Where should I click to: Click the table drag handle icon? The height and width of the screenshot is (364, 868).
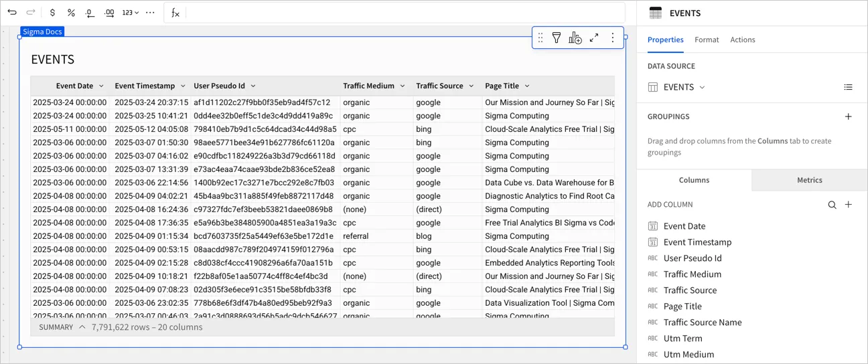pos(540,38)
